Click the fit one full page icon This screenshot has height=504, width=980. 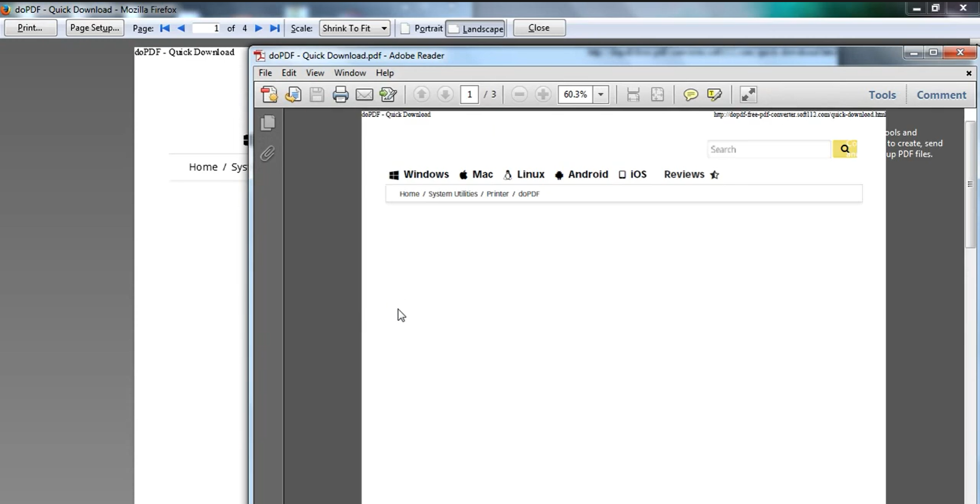click(657, 94)
